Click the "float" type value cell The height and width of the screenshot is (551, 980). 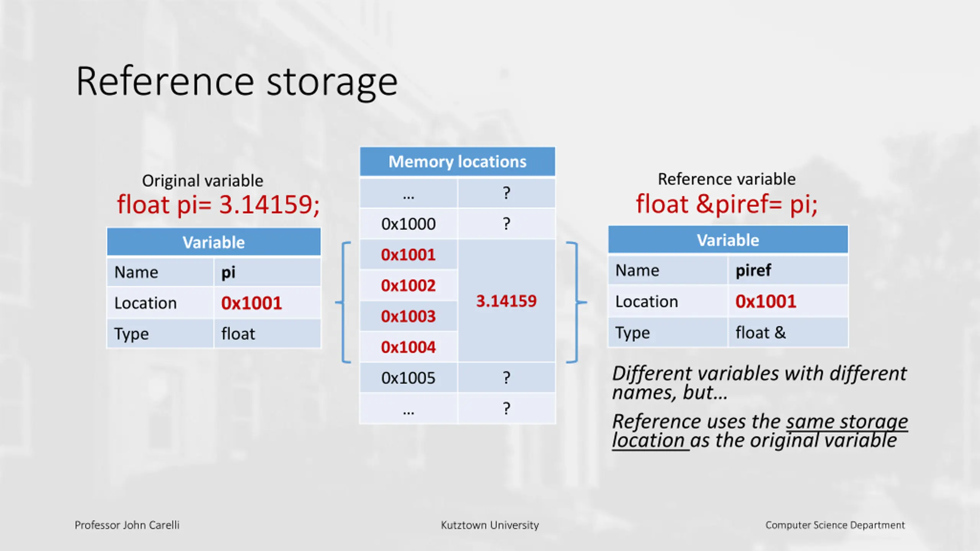pos(267,334)
